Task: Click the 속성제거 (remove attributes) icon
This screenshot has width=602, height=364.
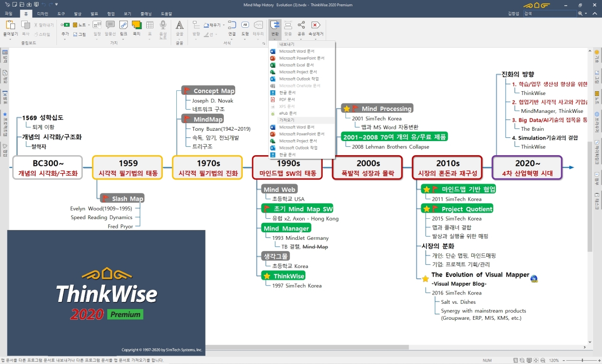Action: [316, 25]
